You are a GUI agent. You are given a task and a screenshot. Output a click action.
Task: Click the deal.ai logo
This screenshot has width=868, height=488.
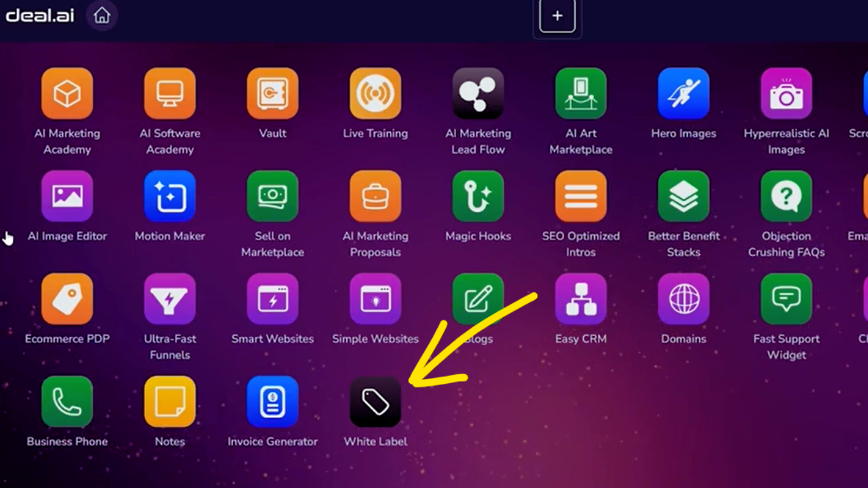pyautogui.click(x=40, y=15)
